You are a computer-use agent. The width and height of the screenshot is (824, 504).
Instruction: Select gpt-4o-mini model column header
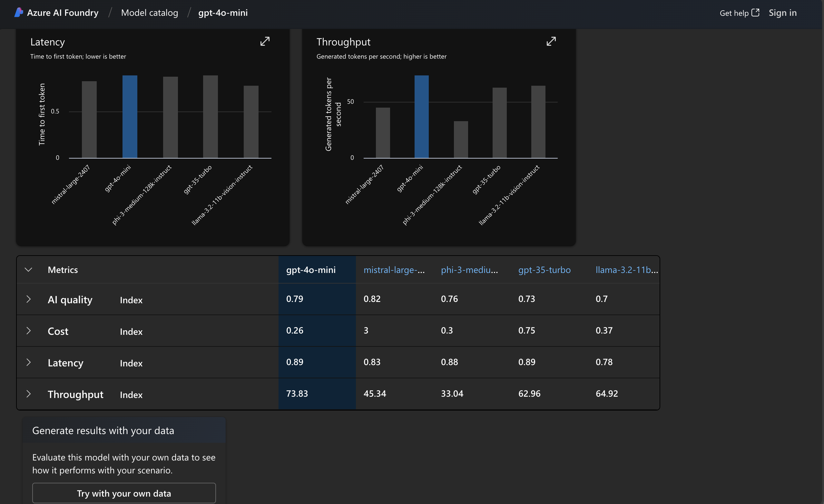(x=309, y=269)
